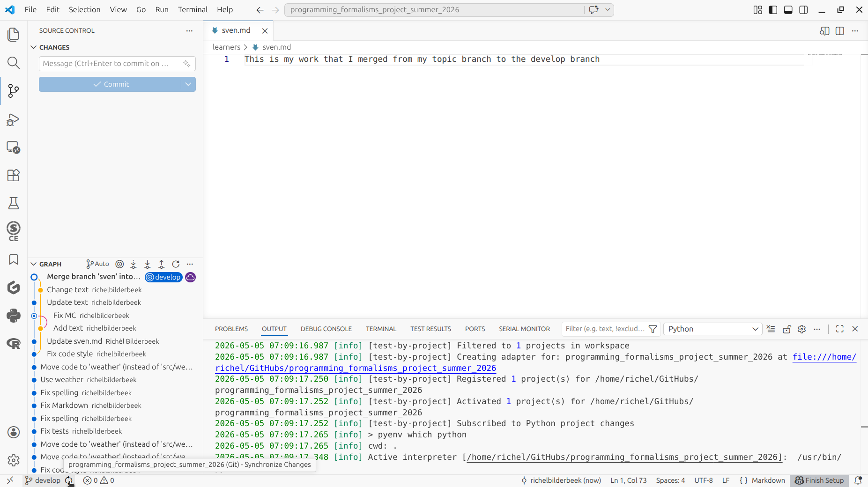Viewport: 868px width, 487px height.
Task: Open Source Control more actions menu
Action: tap(189, 31)
